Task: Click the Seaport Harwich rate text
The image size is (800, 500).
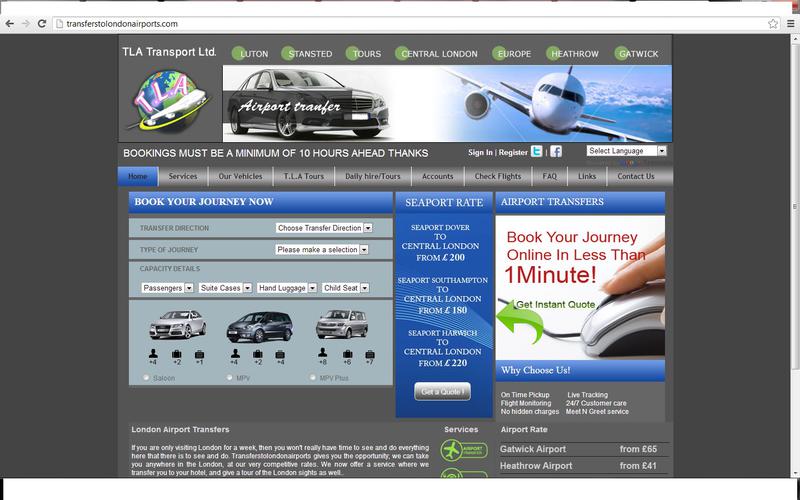Action: (442, 348)
